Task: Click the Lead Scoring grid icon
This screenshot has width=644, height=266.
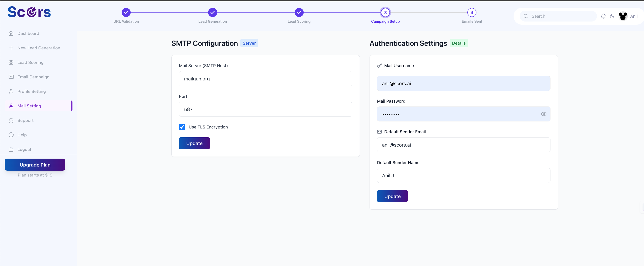Action: pos(11,62)
